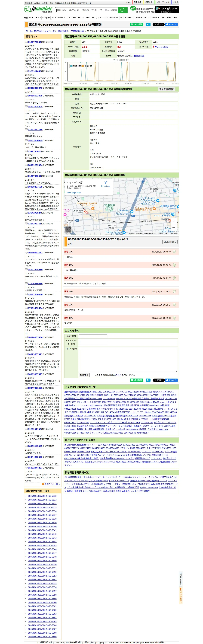Screen dimensions: 203x644
Task: Open the フリーダイヤル navigation tab
Action: coord(163,2)
